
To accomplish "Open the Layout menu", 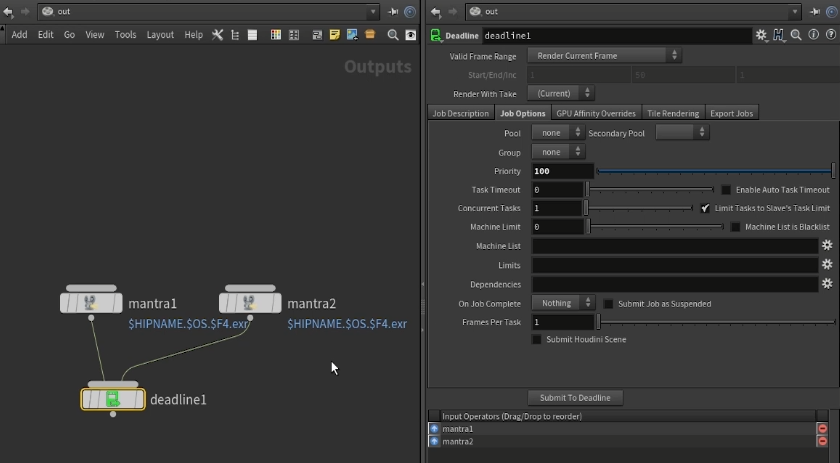I will (160, 35).
